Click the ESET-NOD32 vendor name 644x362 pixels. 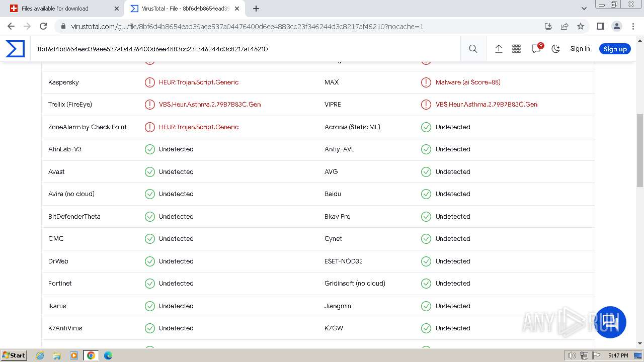pyautogui.click(x=344, y=261)
